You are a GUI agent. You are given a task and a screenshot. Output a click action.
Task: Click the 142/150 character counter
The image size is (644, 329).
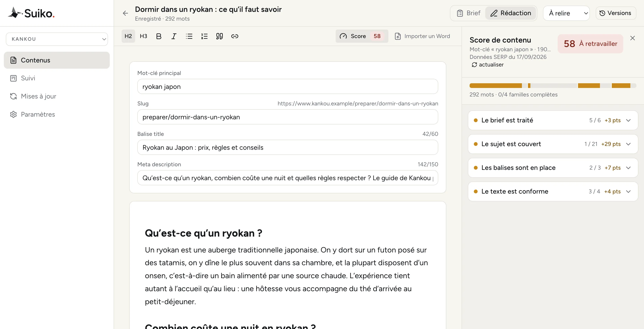428,164
